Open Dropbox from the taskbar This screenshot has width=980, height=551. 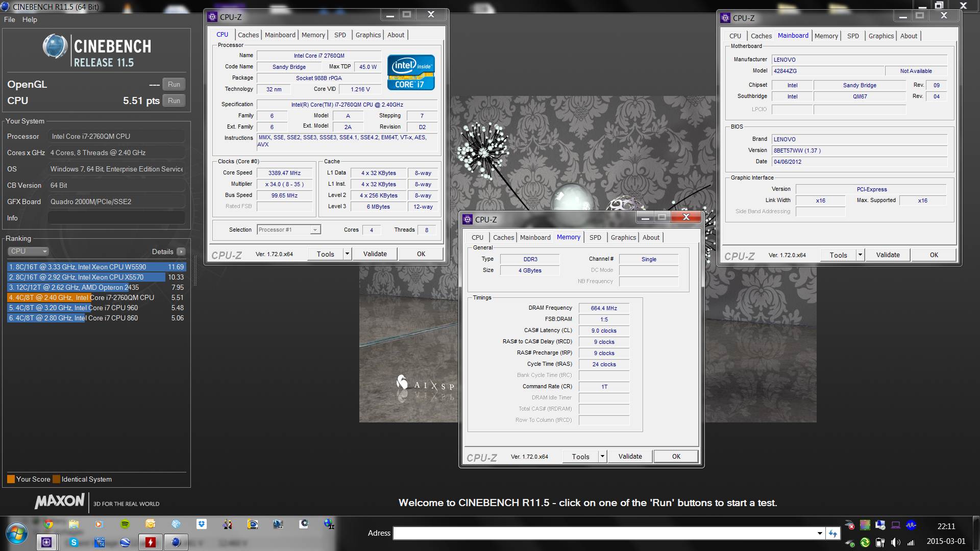pos(202,524)
